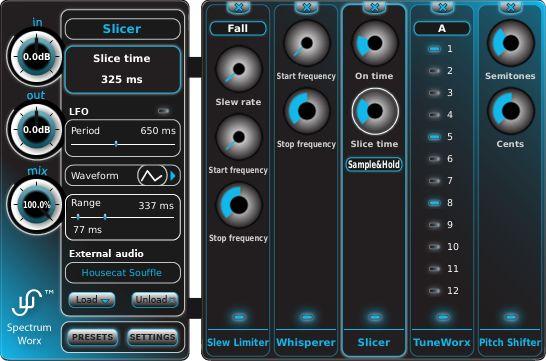Remove the TuneWorx module with its X
This screenshot has width=546, height=361.
point(442,7)
